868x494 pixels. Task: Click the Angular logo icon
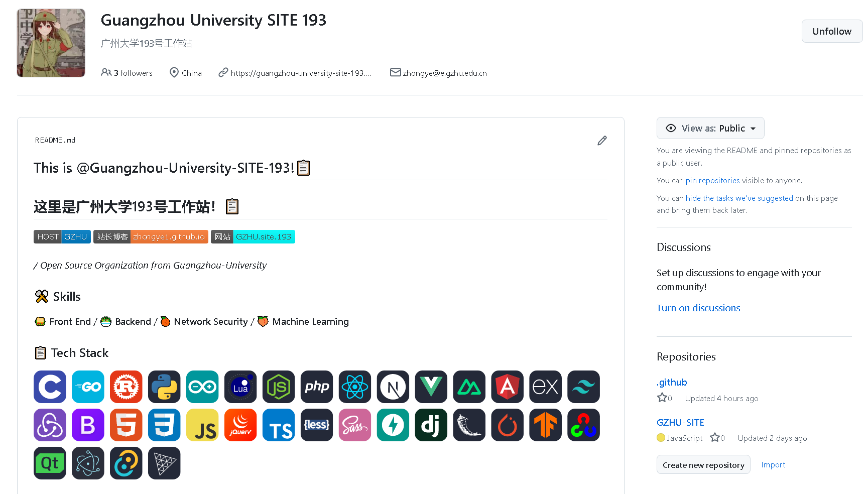[x=507, y=387]
